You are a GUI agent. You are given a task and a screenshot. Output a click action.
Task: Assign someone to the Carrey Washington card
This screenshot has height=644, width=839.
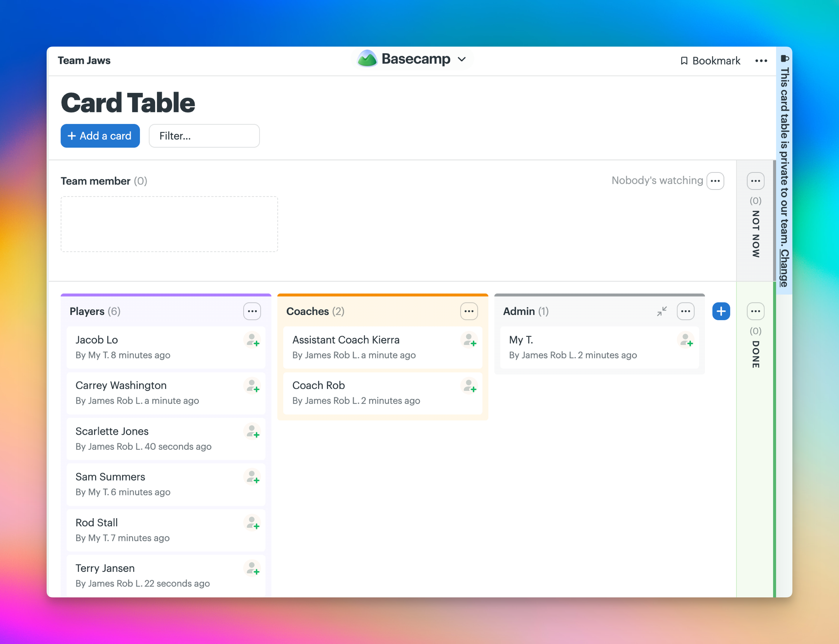(x=252, y=386)
